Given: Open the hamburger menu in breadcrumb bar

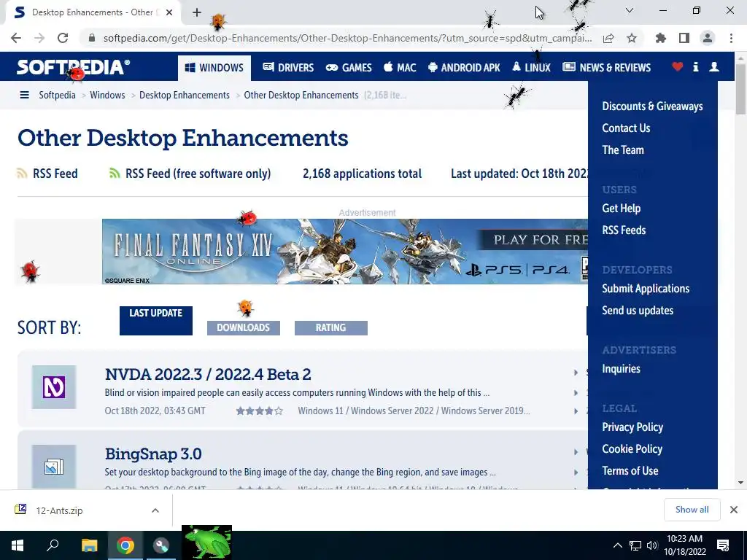Looking at the screenshot, I should tap(24, 96).
